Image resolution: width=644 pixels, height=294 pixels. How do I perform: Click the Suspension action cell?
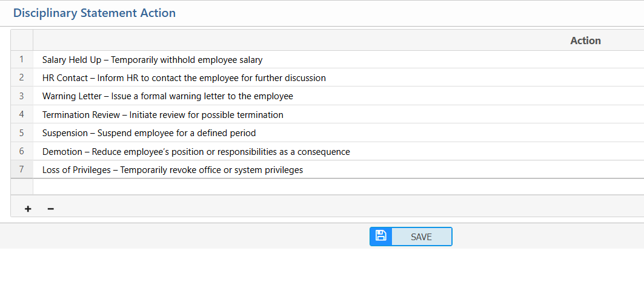pyautogui.click(x=149, y=133)
